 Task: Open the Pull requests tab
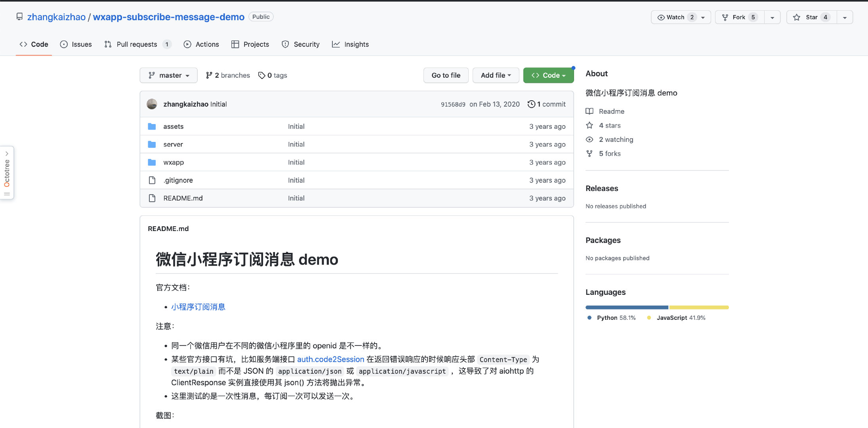(137, 44)
